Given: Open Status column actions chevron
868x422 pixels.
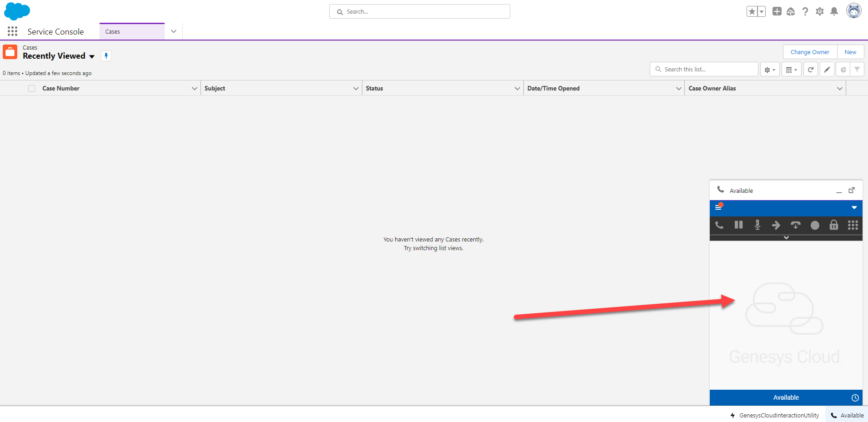Looking at the screenshot, I should [x=517, y=88].
